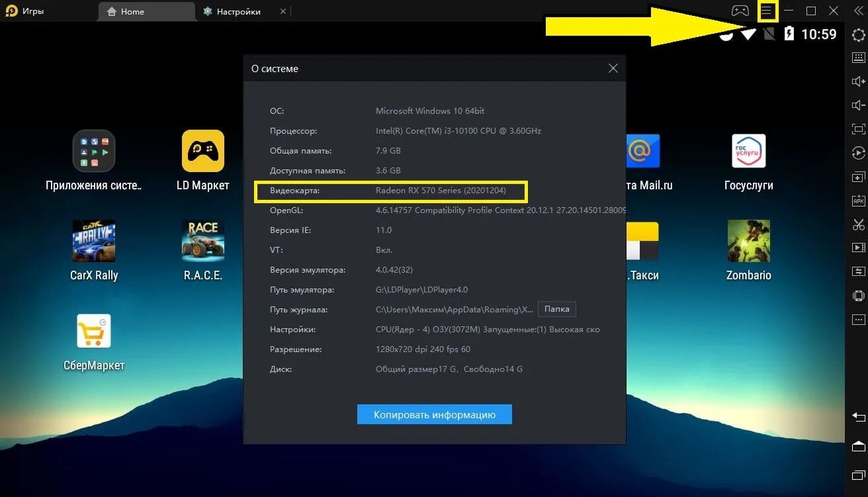868x497 pixels.
Task: Select the Radeon RX 570 Series text
Action: (x=441, y=191)
